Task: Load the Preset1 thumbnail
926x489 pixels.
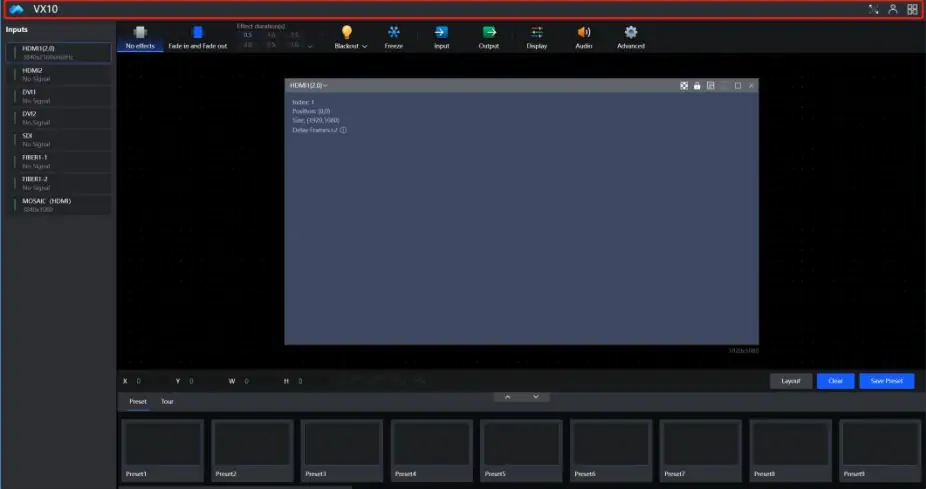Action: pyautogui.click(x=162, y=450)
